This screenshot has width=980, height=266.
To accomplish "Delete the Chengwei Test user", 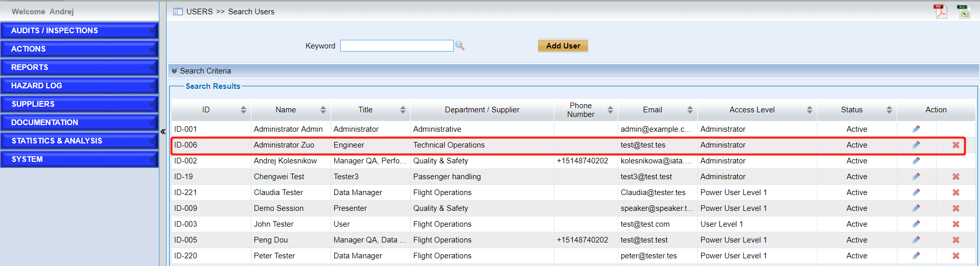I will click(x=955, y=177).
